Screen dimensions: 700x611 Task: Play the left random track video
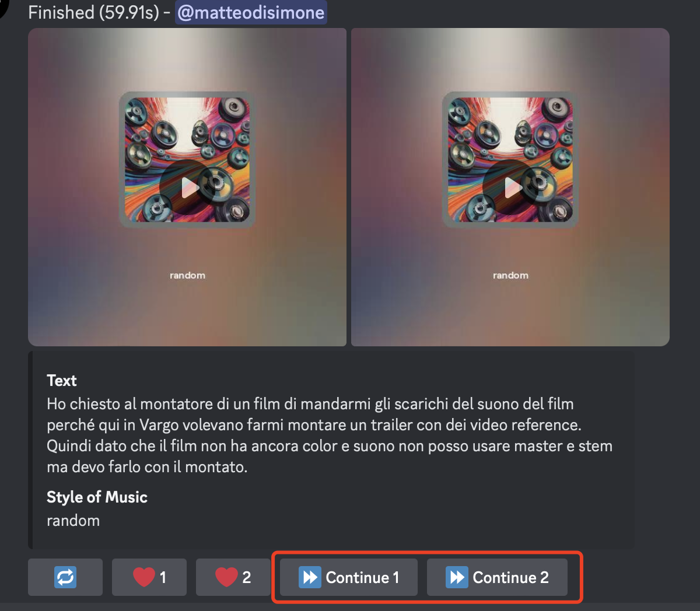point(187,187)
